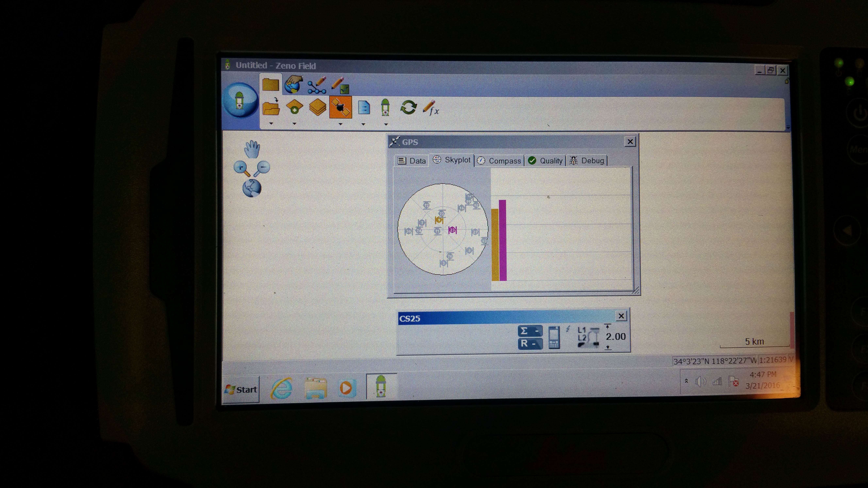Switch to the Compass tab
Viewport: 868px width, 488px height.
click(500, 161)
